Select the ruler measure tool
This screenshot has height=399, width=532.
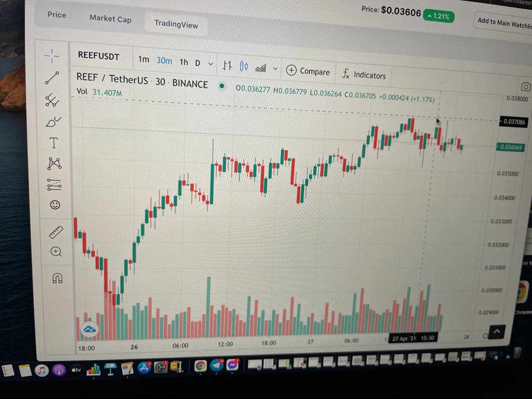[x=56, y=232]
